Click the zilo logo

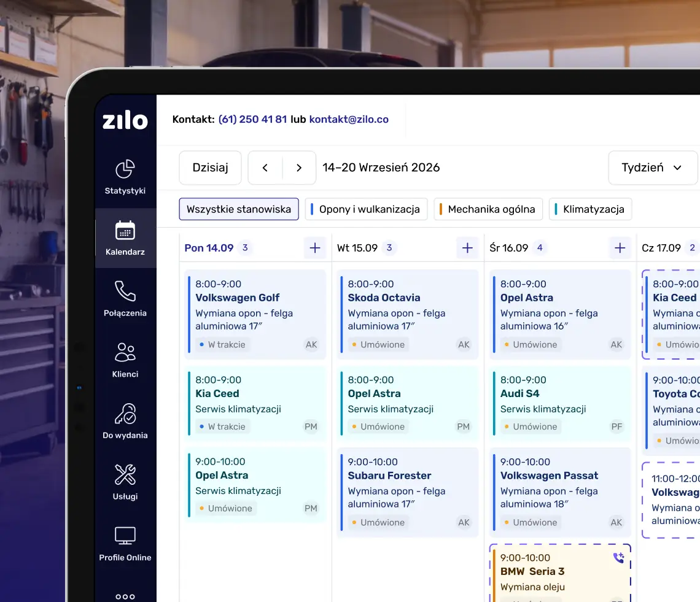[125, 120]
